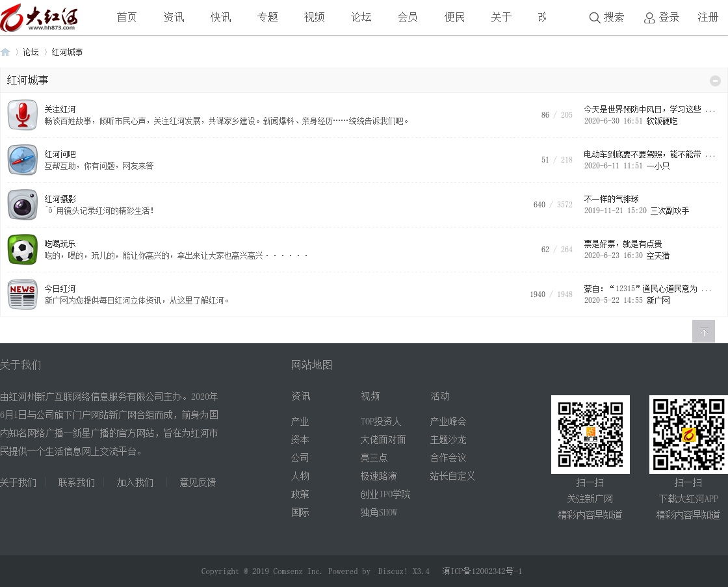The image size is (728, 587).
Task: Click the scroll-to-top arrow button
Action: pyautogui.click(x=703, y=332)
